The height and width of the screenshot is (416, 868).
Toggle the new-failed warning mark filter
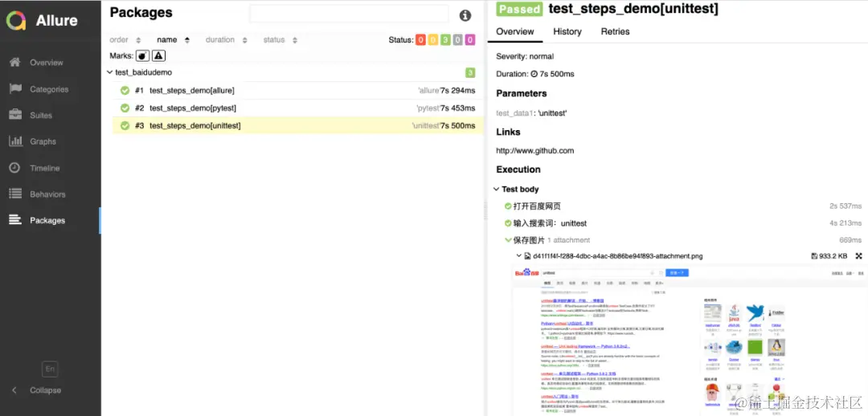(159, 55)
